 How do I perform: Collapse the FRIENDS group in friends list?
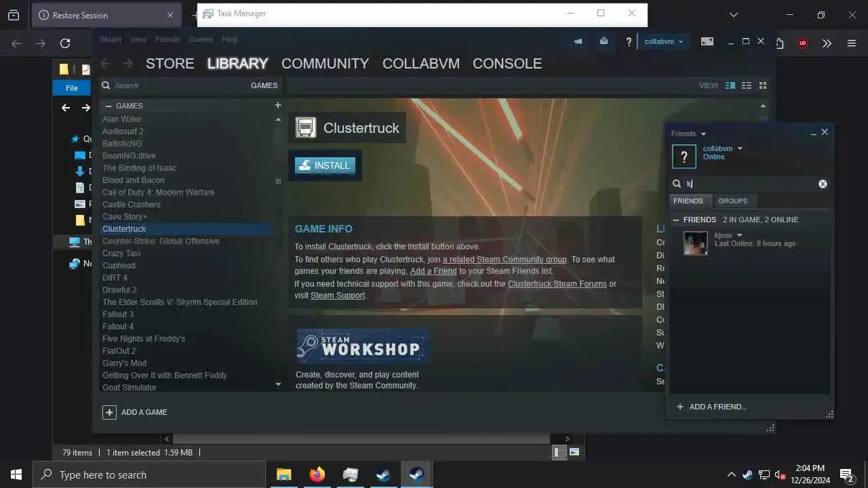pyautogui.click(x=676, y=220)
